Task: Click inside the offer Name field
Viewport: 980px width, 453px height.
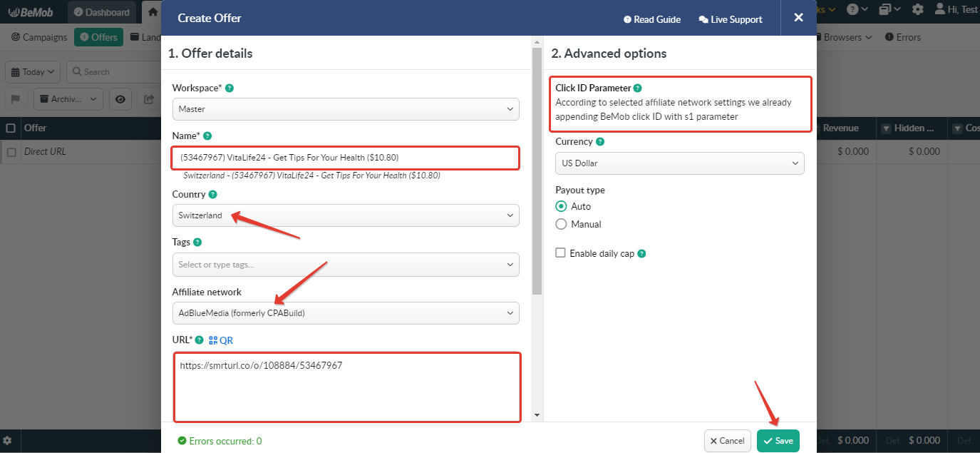Action: pyautogui.click(x=345, y=158)
